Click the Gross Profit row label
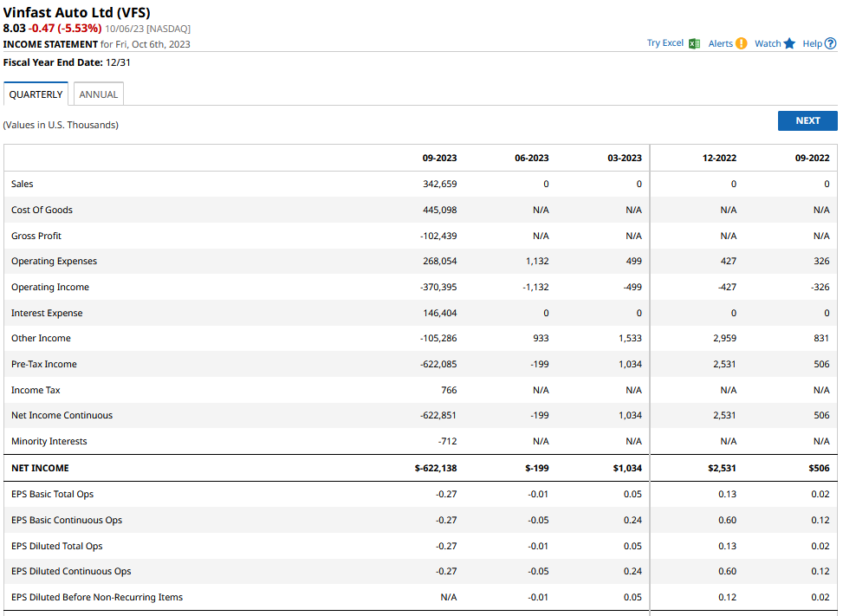 pos(36,236)
